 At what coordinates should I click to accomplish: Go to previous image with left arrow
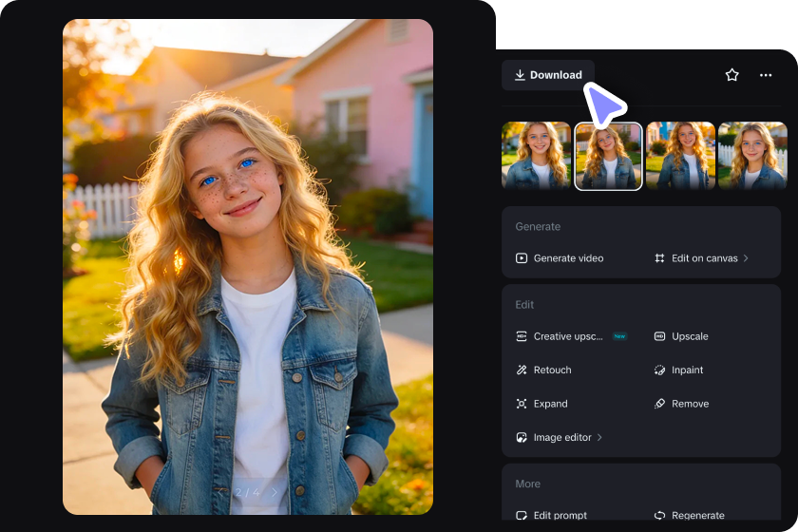(x=220, y=492)
